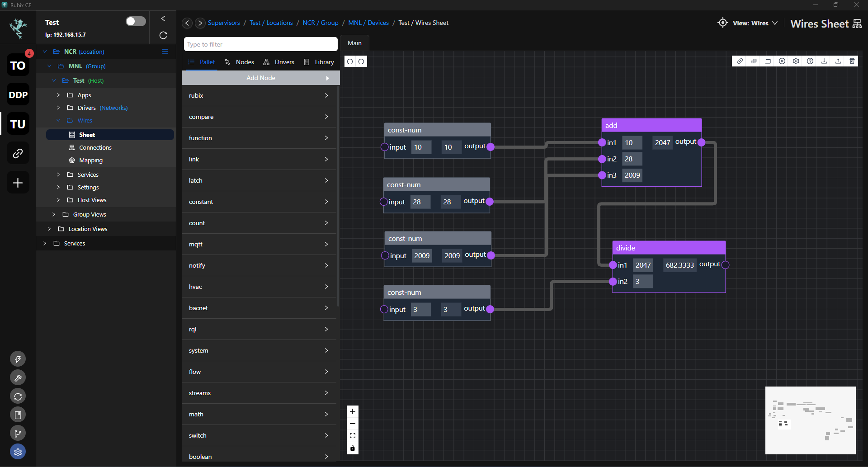The image size is (868, 467).
Task: Expand the Host Views folder
Action: tap(58, 200)
